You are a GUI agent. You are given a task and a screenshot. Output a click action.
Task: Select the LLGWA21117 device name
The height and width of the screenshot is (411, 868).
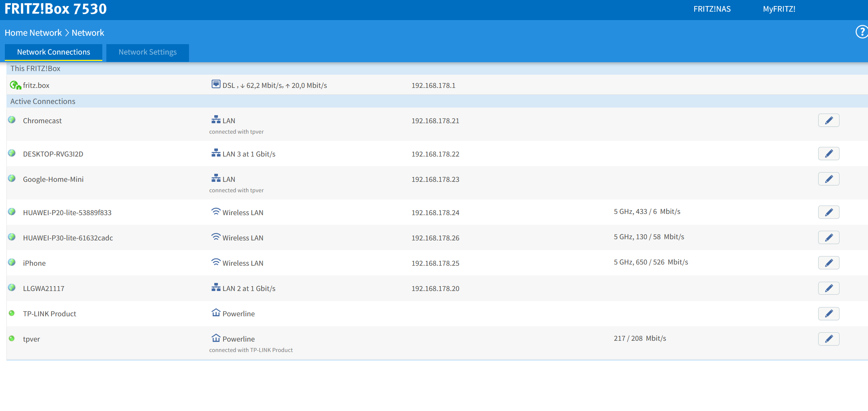coord(43,289)
